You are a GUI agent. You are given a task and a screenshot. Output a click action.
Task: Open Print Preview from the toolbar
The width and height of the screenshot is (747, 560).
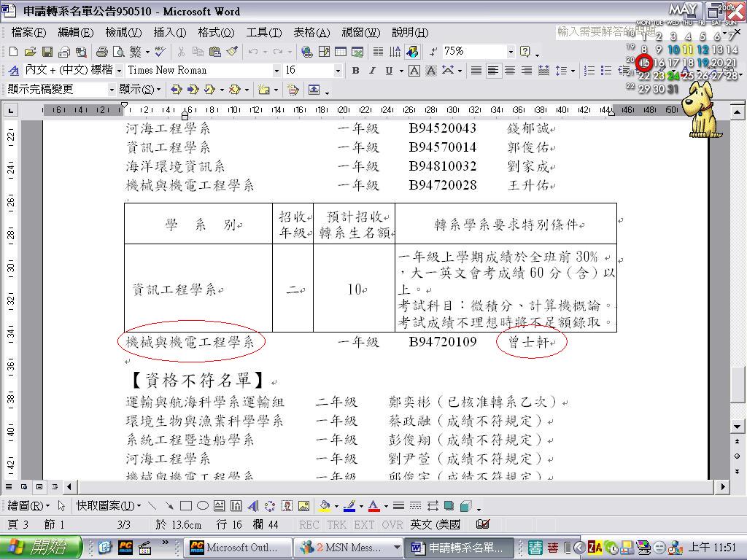pos(119,52)
